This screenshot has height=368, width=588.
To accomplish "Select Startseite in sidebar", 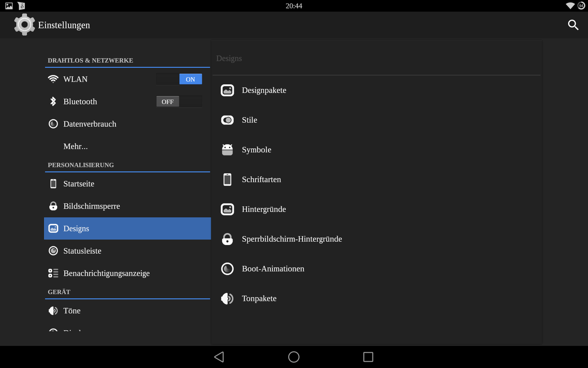I will tap(79, 184).
